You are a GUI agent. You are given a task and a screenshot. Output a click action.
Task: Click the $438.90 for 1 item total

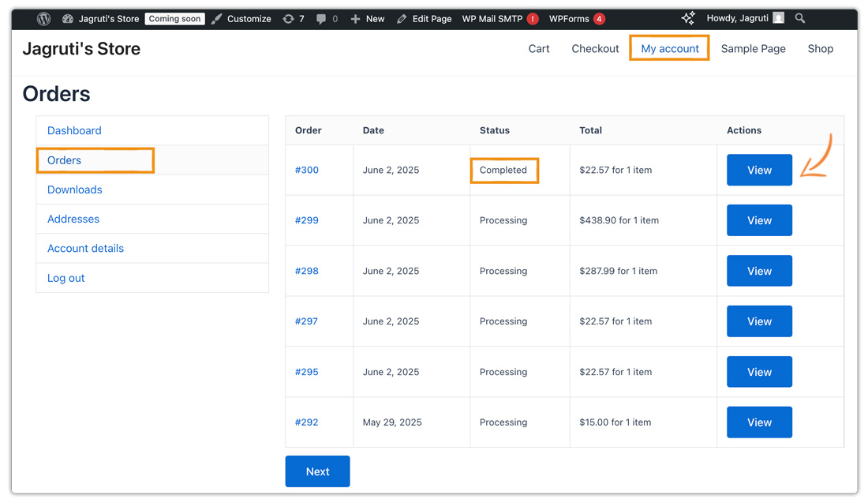coord(619,220)
